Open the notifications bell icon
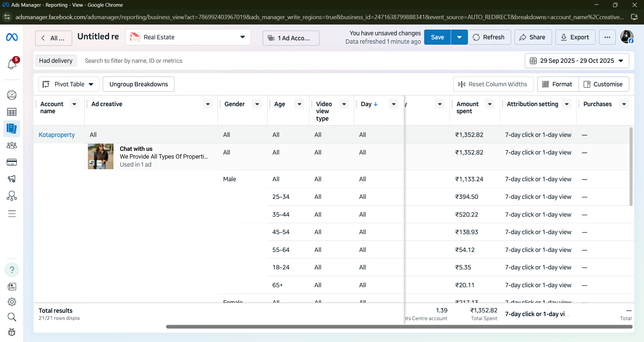 click(12, 63)
